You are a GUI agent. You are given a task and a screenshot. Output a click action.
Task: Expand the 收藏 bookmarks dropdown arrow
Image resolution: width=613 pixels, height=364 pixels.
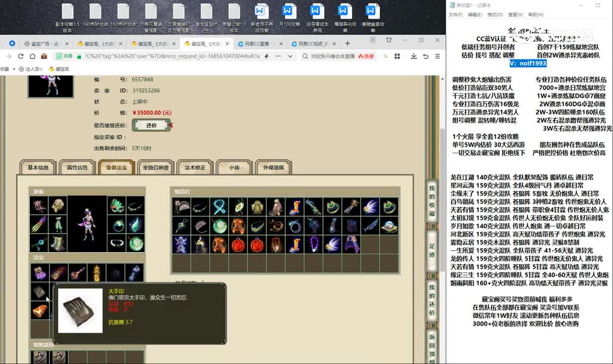(x=14, y=69)
